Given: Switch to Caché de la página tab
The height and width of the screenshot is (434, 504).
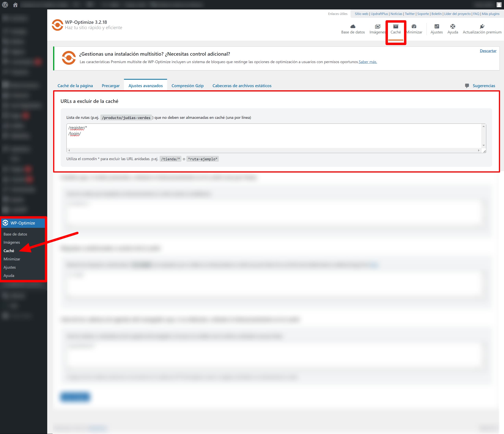Looking at the screenshot, I should [x=75, y=86].
